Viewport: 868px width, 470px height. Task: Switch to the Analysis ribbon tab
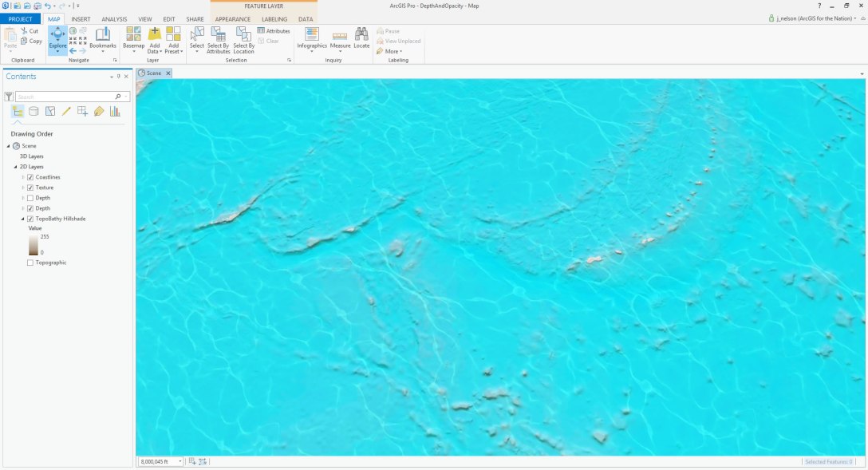(x=113, y=18)
